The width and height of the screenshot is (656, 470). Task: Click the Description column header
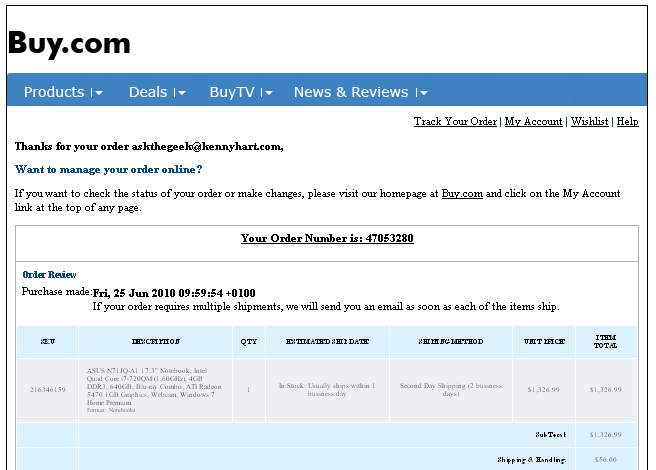point(156,342)
